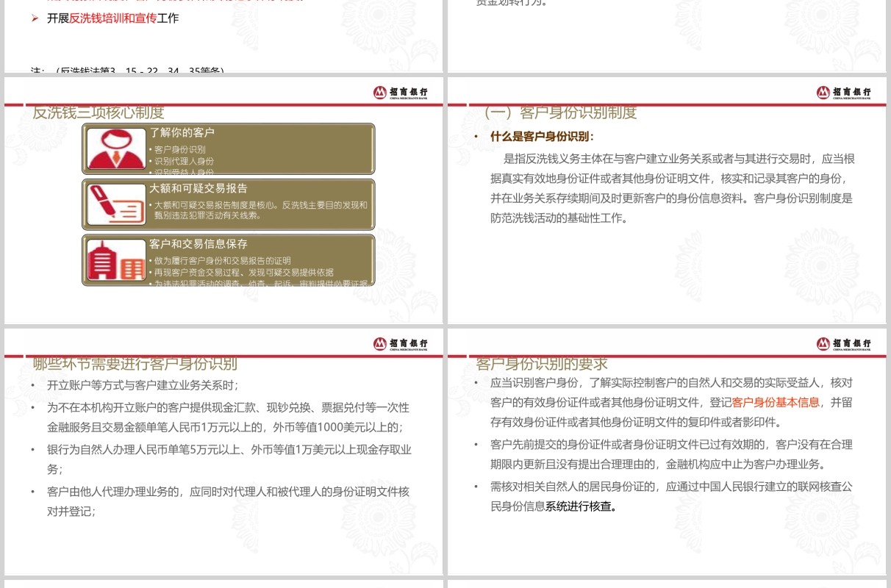Click the line starting 并在业务关系存续期间
The image size is (891, 588).
671,198
